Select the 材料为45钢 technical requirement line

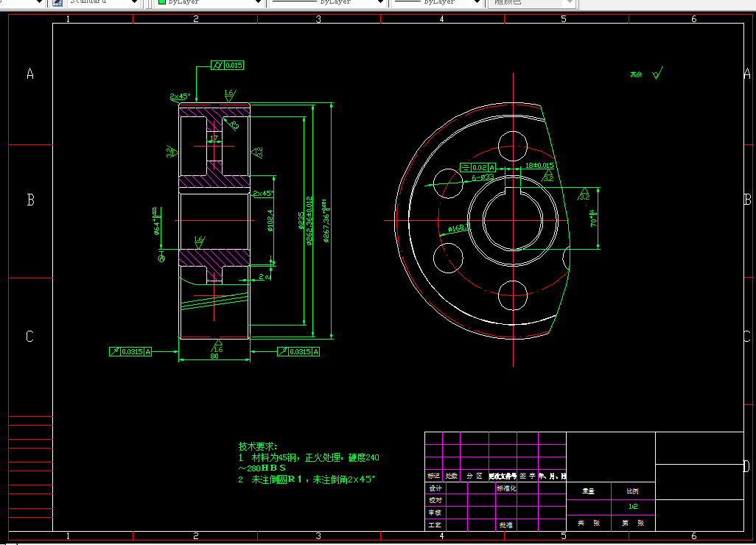pos(309,457)
